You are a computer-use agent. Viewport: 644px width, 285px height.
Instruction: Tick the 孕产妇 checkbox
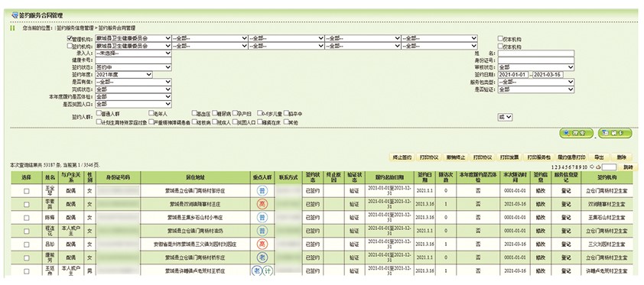pos(235,113)
